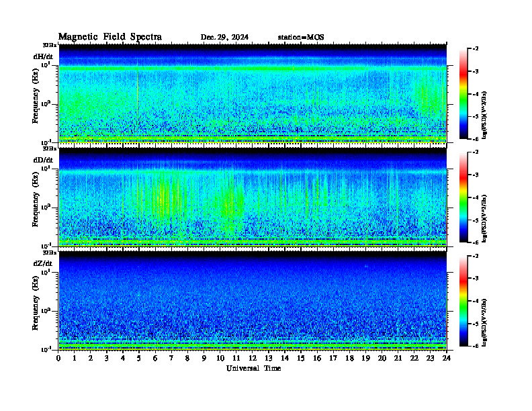Image resolution: width=532 pixels, height=411 pixels.
Task: Click the 32Hz label atop the dH/dt panel
Action: (x=49, y=44)
